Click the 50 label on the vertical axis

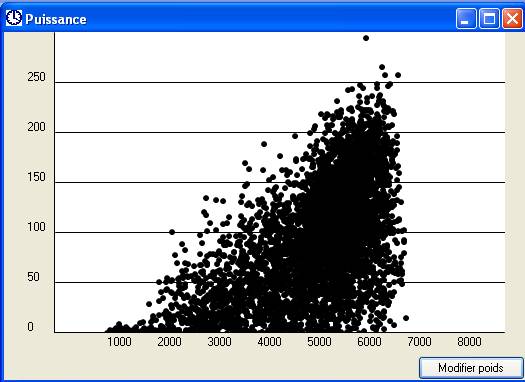pyautogui.click(x=33, y=277)
